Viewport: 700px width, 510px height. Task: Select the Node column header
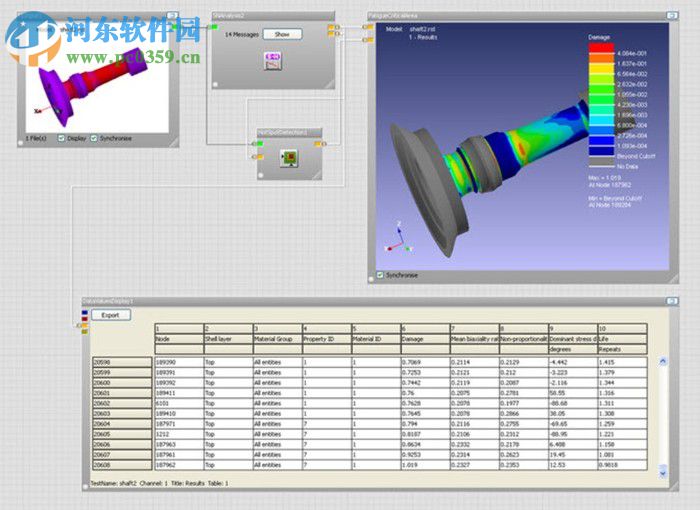coord(179,339)
